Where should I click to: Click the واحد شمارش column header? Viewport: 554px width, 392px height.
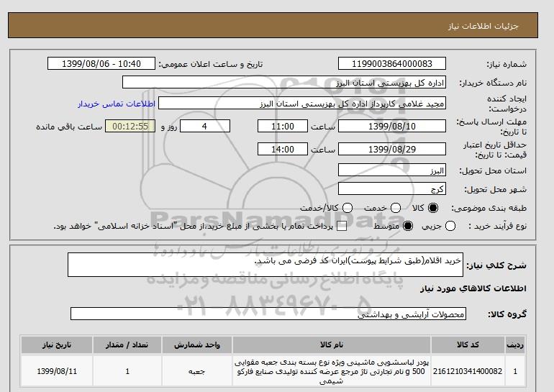(197, 345)
